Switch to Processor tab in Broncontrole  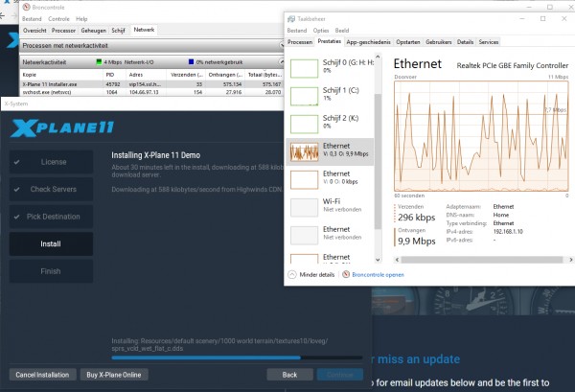pos(63,31)
